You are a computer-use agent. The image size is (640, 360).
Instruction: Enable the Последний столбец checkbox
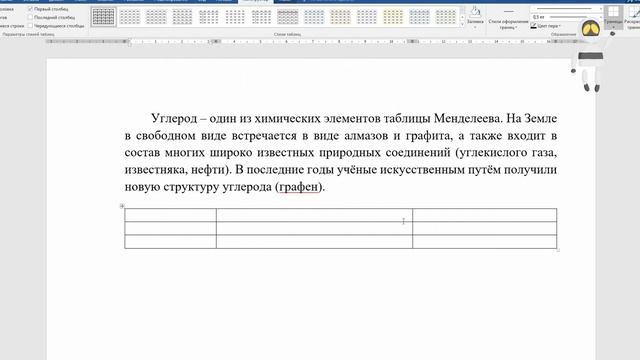(30, 17)
